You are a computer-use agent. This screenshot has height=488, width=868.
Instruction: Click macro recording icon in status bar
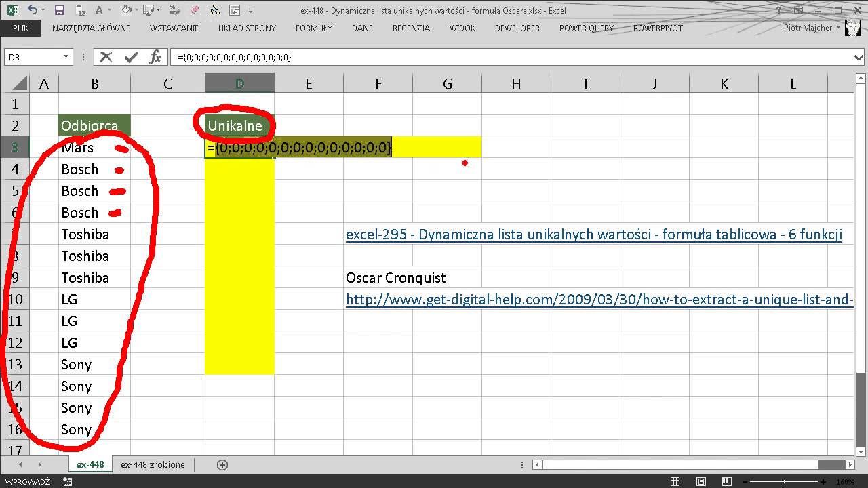coord(67,481)
